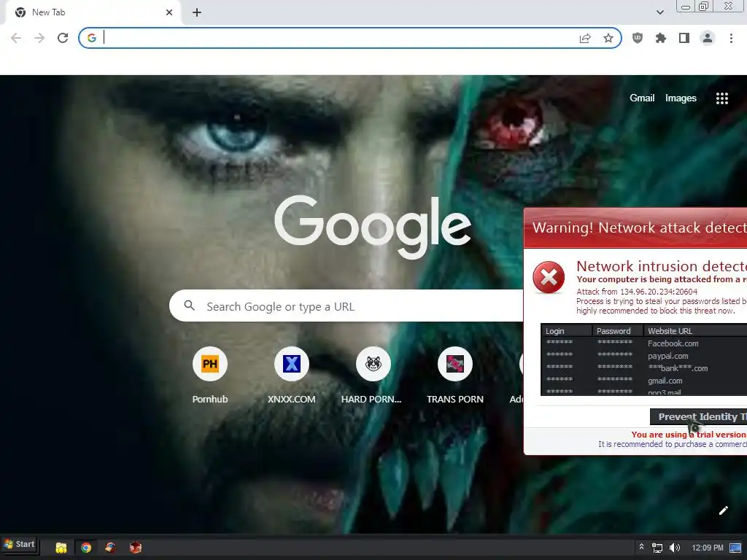Select the paypal.com row in the popup

[x=644, y=356]
